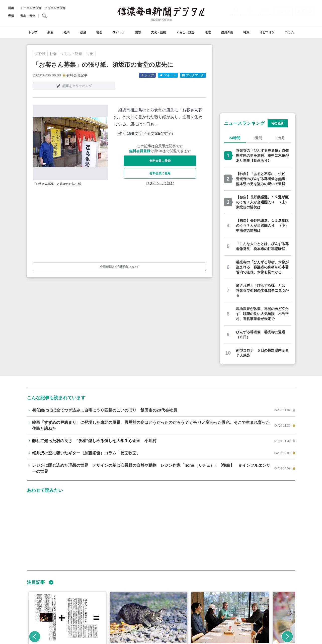Open article 初任給はほぼ全てつぎ込み

(x=105, y=410)
